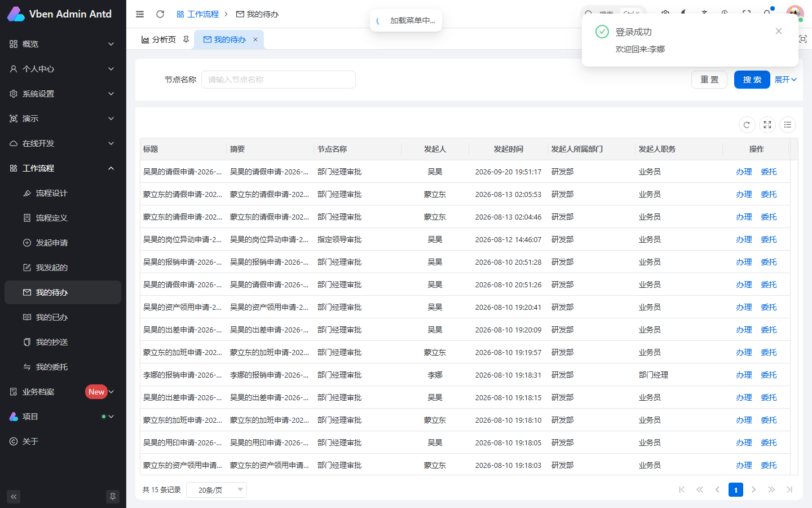812x508 pixels.
Task: Open the user avatar menu
Action: tap(795, 14)
